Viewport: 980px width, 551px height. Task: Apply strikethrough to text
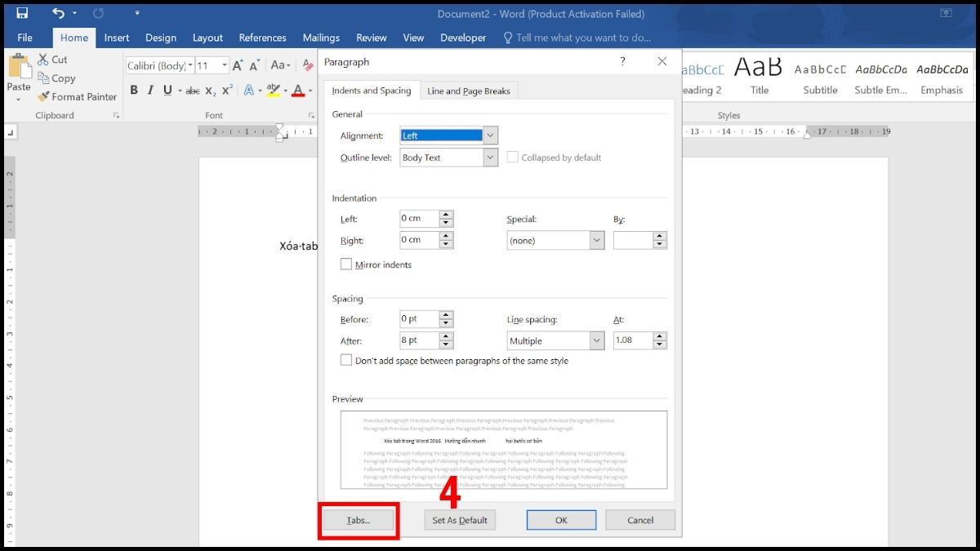click(x=192, y=90)
